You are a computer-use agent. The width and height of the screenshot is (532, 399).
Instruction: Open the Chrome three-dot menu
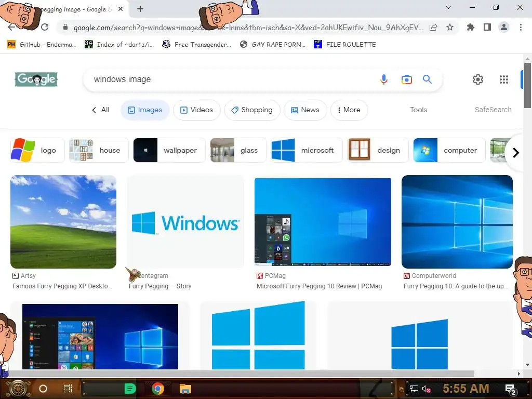pyautogui.click(x=521, y=27)
